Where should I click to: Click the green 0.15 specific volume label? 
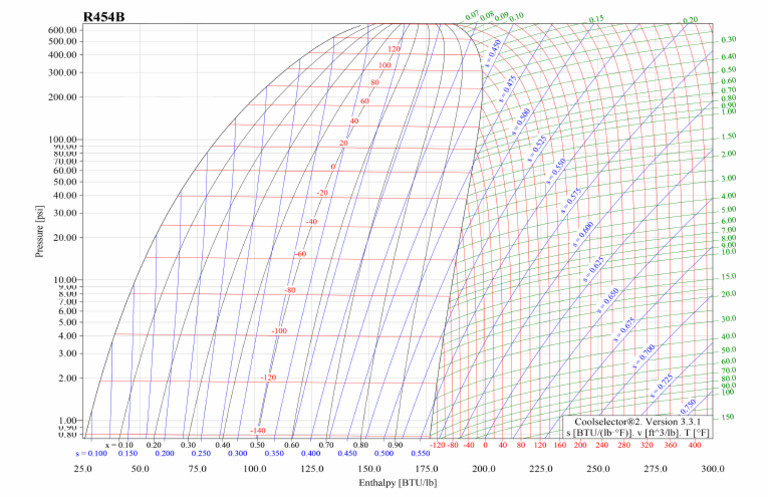(597, 19)
